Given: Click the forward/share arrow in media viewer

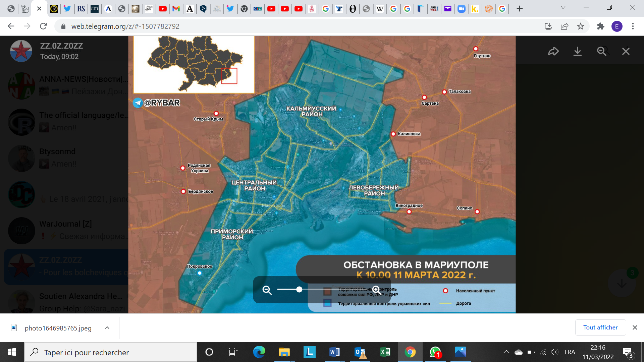Looking at the screenshot, I should pos(553,51).
